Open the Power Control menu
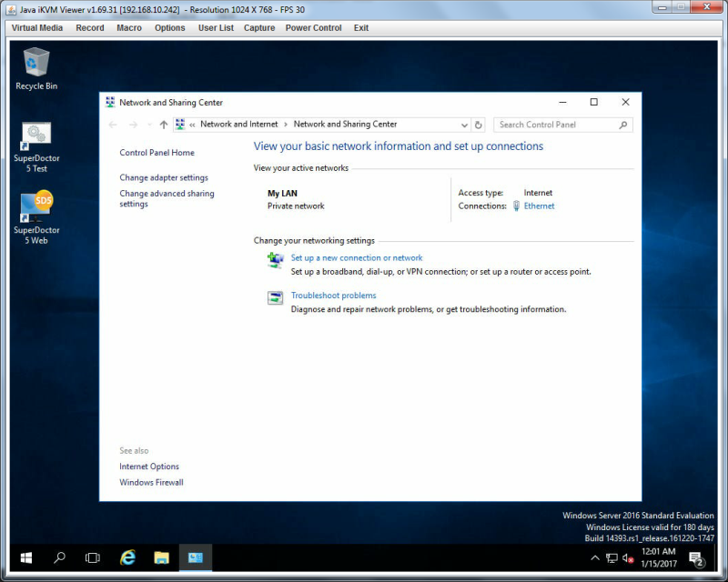Image resolution: width=728 pixels, height=582 pixels. (x=313, y=28)
